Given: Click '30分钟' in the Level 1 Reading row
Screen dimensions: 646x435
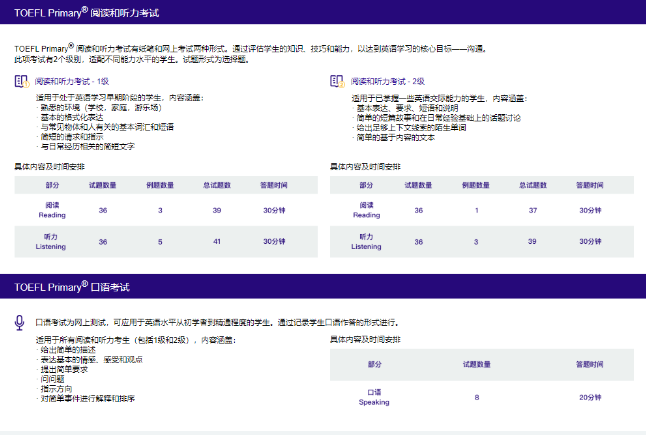Looking at the screenshot, I should click(274, 210).
